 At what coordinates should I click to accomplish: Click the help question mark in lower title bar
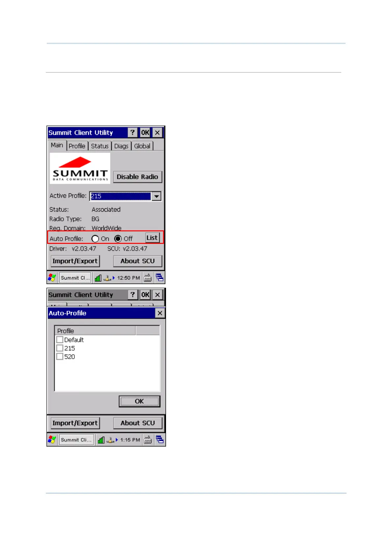(x=132, y=295)
